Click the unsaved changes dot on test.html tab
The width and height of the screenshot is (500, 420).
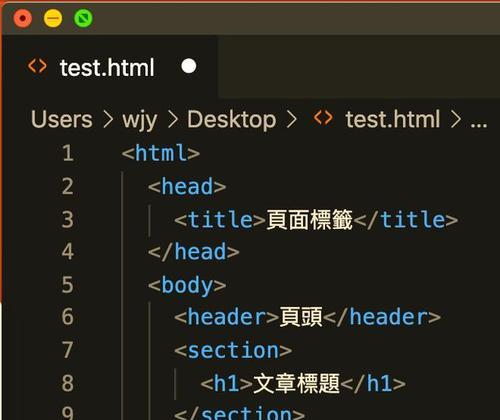click(189, 66)
